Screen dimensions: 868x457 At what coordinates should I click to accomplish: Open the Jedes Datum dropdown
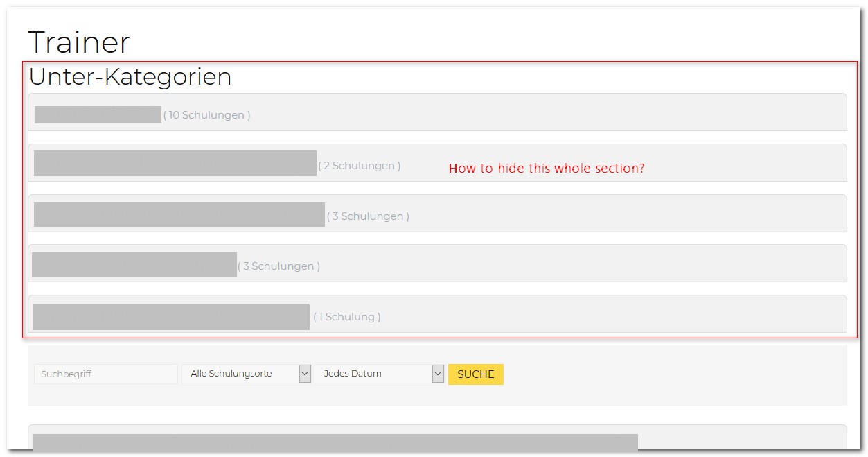tap(373, 374)
